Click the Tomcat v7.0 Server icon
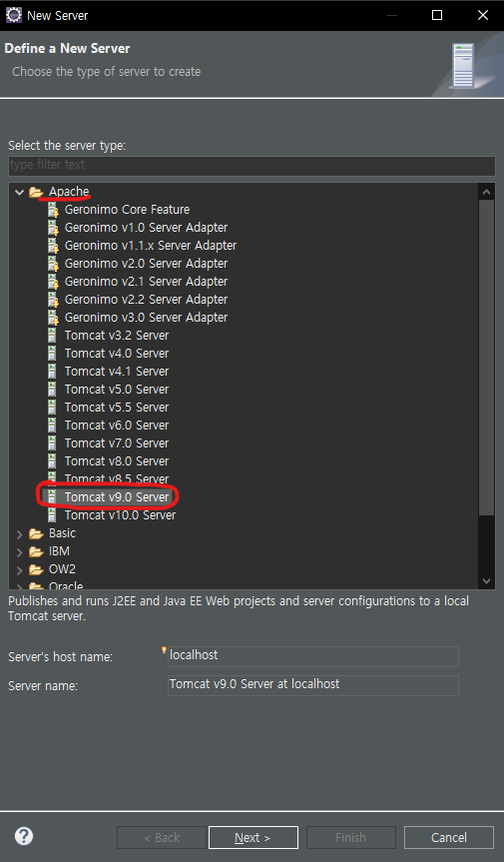The image size is (504, 862). point(52,443)
